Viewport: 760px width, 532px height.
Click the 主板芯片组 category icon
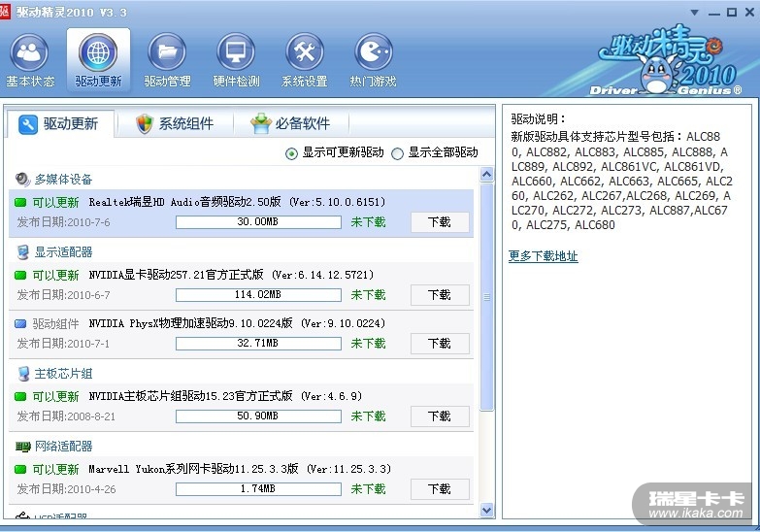(x=23, y=374)
